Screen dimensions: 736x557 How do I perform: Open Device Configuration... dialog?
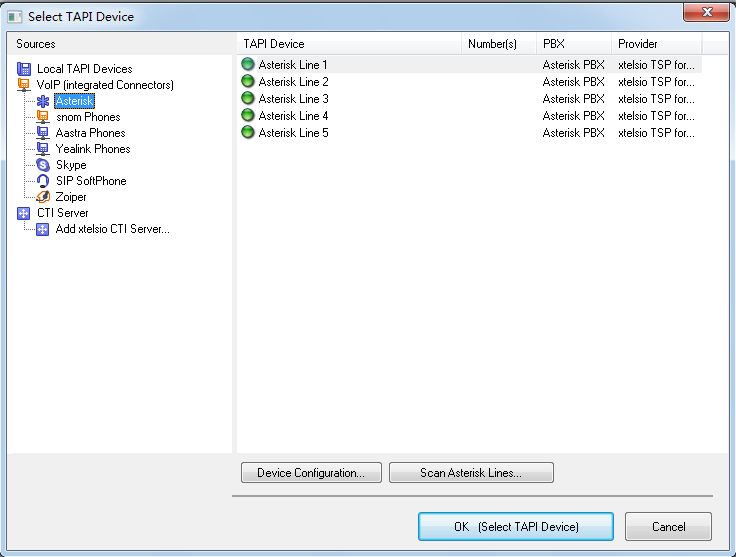(x=311, y=473)
